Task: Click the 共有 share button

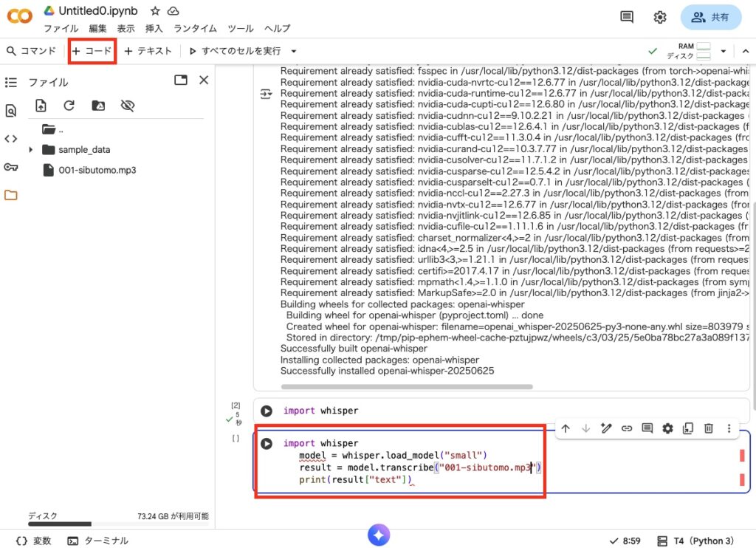Action: coord(711,17)
